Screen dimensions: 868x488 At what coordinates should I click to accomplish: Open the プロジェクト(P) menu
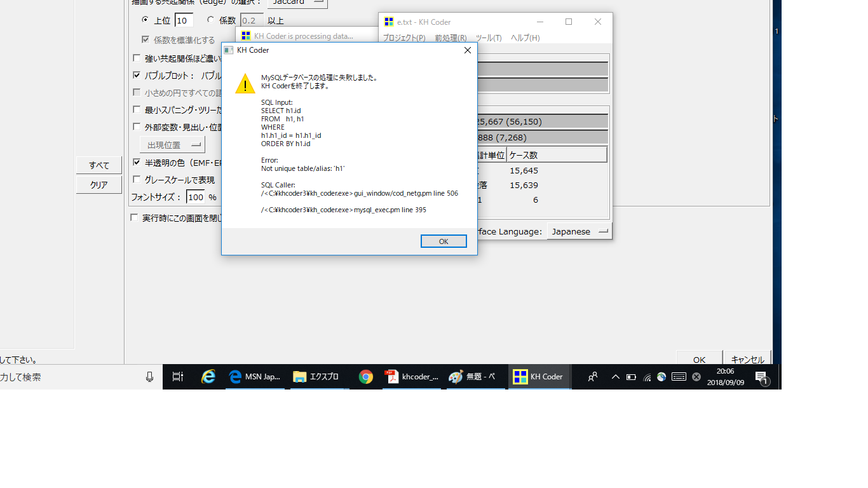coord(404,38)
